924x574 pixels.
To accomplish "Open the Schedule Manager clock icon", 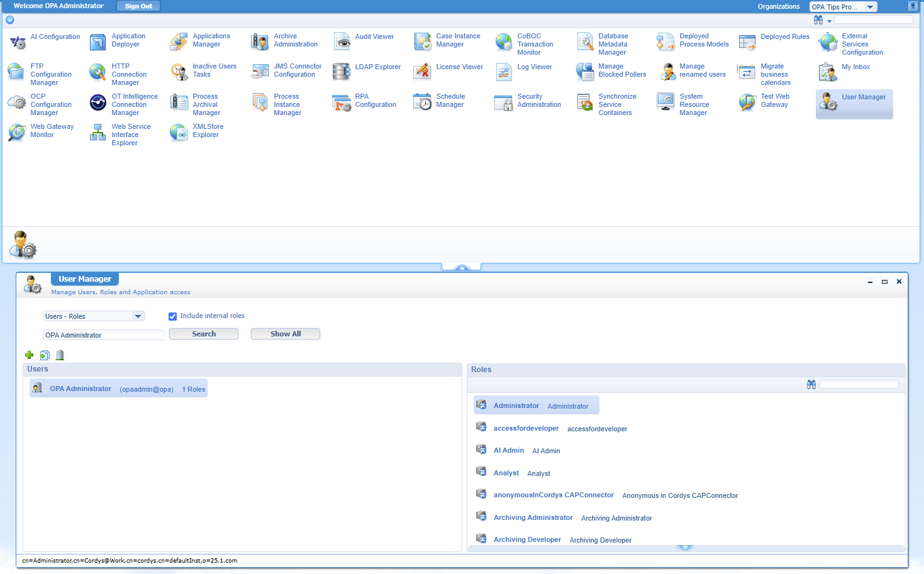I will [423, 102].
